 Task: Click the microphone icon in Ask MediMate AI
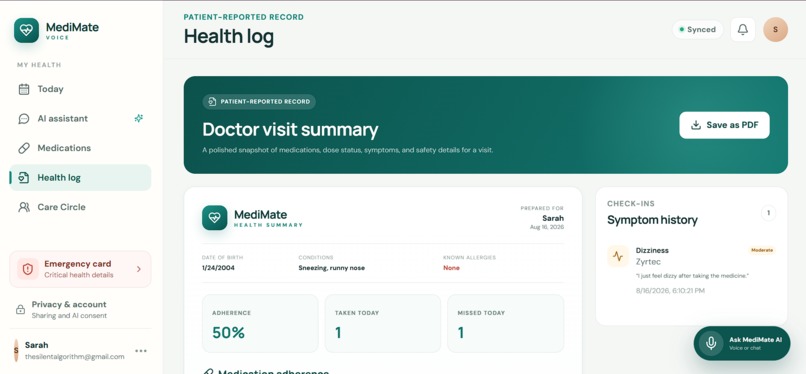[x=711, y=343]
